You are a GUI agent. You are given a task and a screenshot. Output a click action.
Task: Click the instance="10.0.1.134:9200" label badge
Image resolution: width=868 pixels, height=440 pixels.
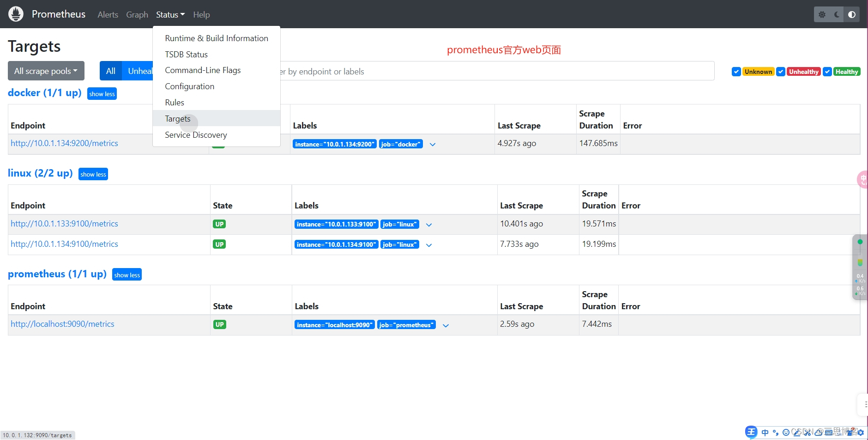pos(335,144)
